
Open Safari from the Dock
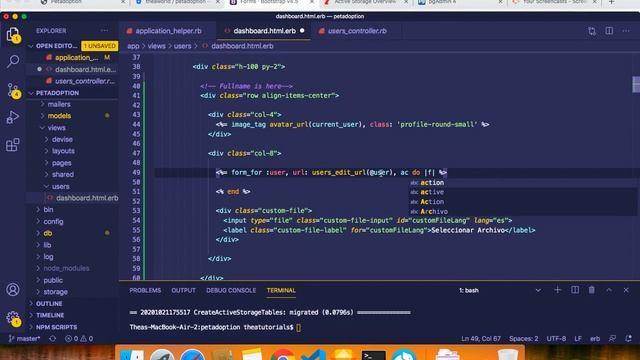coord(192,356)
